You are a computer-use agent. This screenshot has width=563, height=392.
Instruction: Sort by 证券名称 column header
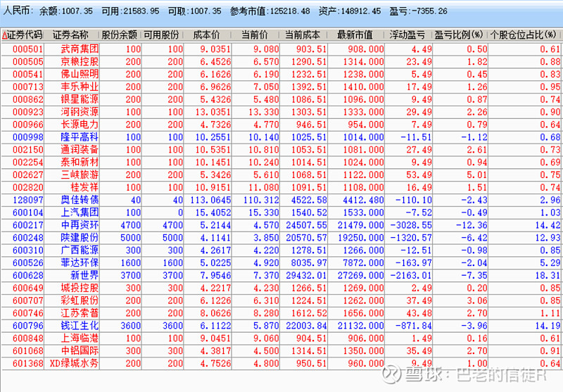pos(71,34)
